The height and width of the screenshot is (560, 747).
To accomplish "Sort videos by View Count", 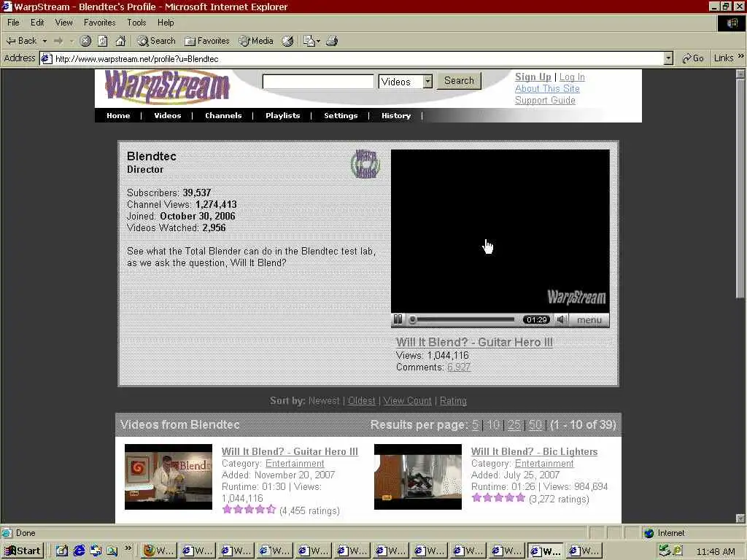I will click(407, 401).
